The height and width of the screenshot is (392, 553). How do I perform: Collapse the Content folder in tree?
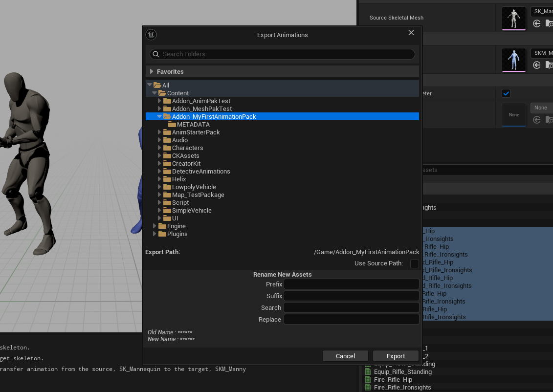(x=155, y=93)
